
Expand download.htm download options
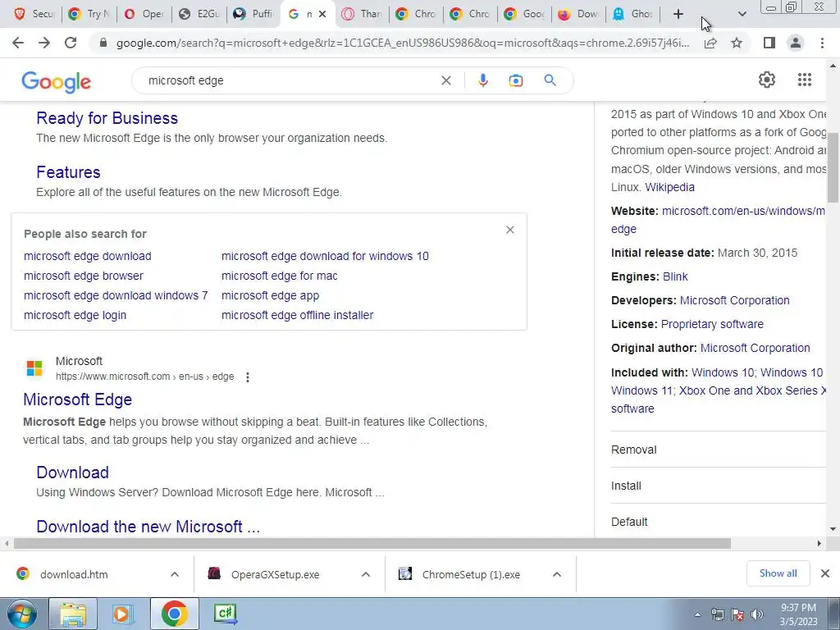pyautogui.click(x=175, y=574)
